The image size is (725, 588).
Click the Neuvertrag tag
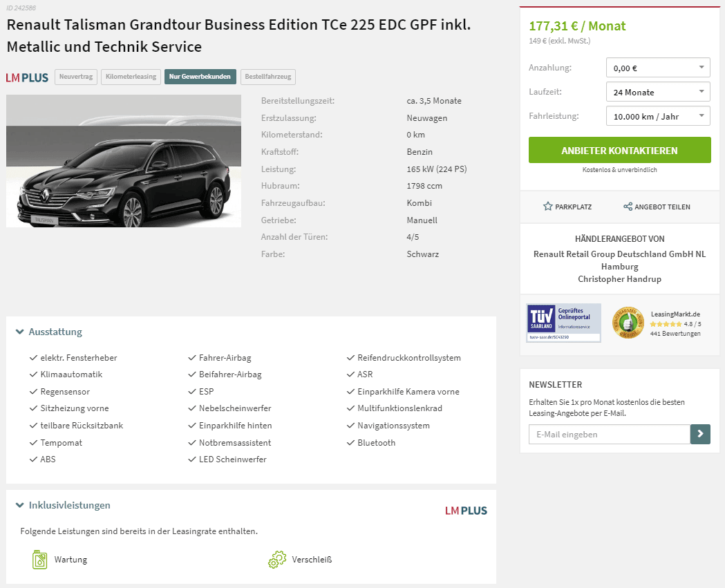[x=76, y=77]
